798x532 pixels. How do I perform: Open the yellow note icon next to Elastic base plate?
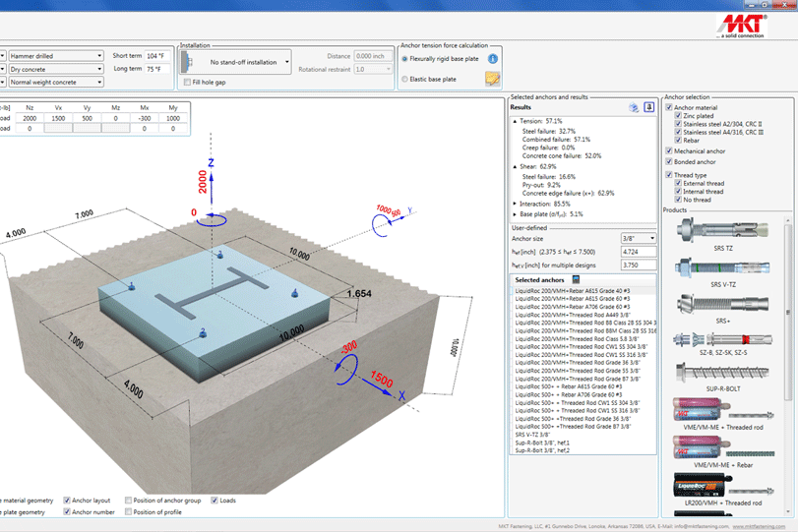492,79
